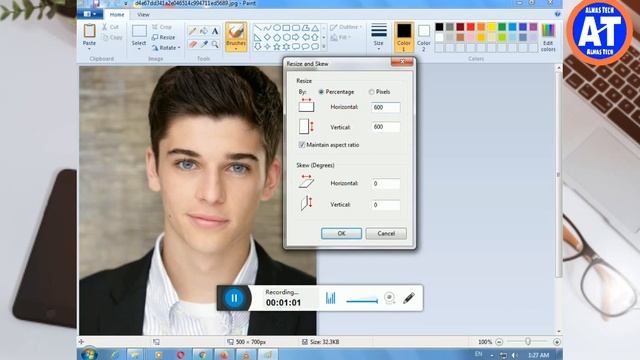Click the Cut scissors icon
640x360 pixels.
(x=105, y=27)
